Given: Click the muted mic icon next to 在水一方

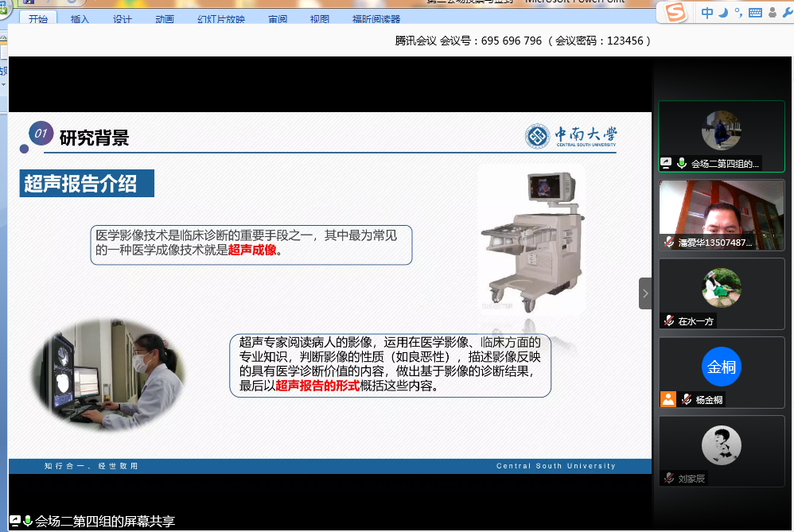Looking at the screenshot, I should [x=670, y=321].
